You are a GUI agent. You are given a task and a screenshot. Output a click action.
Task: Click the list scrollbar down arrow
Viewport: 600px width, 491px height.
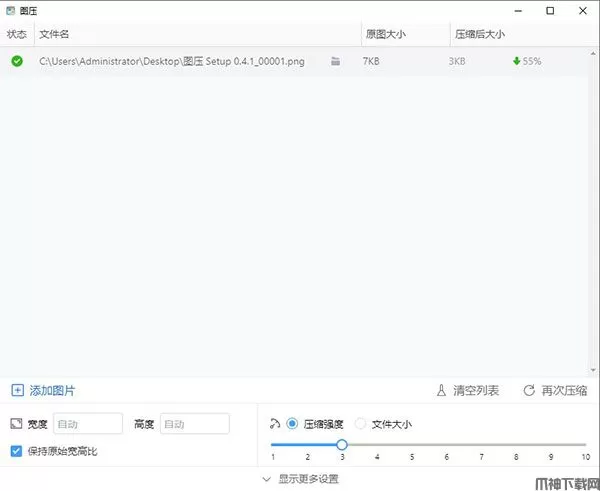tap(593, 370)
